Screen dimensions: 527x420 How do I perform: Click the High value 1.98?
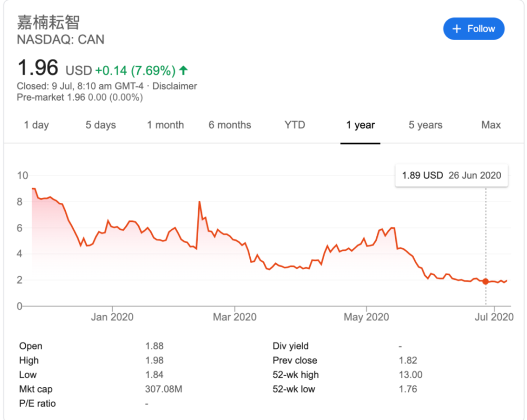click(x=154, y=360)
